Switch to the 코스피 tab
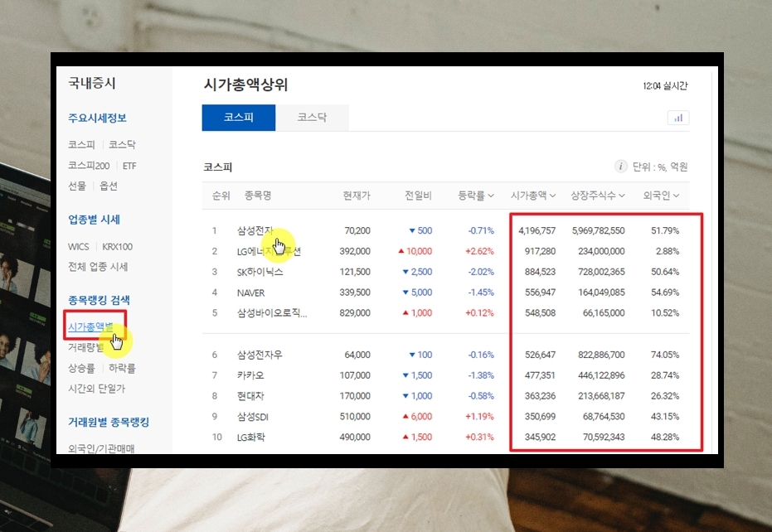Image resolution: width=772 pixels, height=532 pixels. tap(238, 118)
